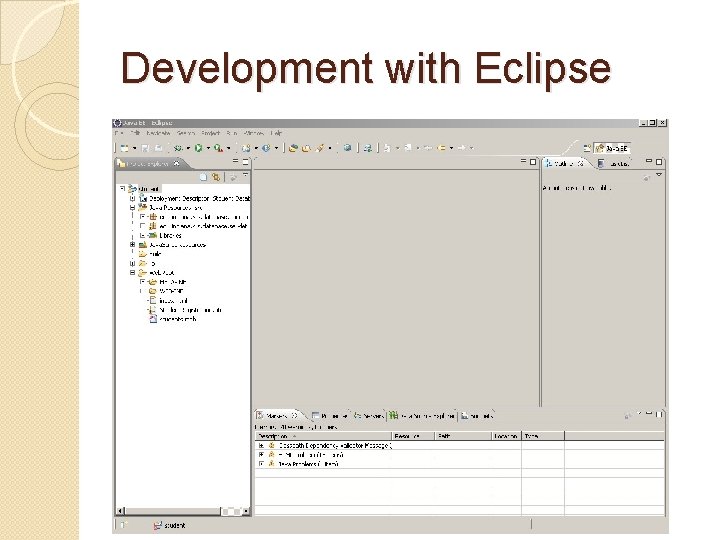Viewport: 720px width, 540px height.
Task: Launch Debug using the bug icon
Action: (x=178, y=148)
